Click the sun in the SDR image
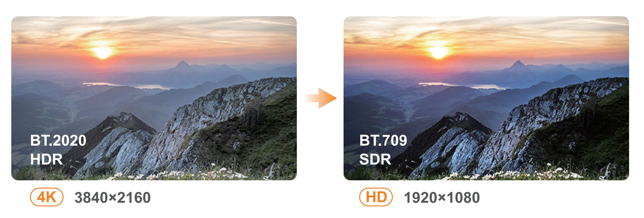The height and width of the screenshot is (218, 644). point(439,52)
